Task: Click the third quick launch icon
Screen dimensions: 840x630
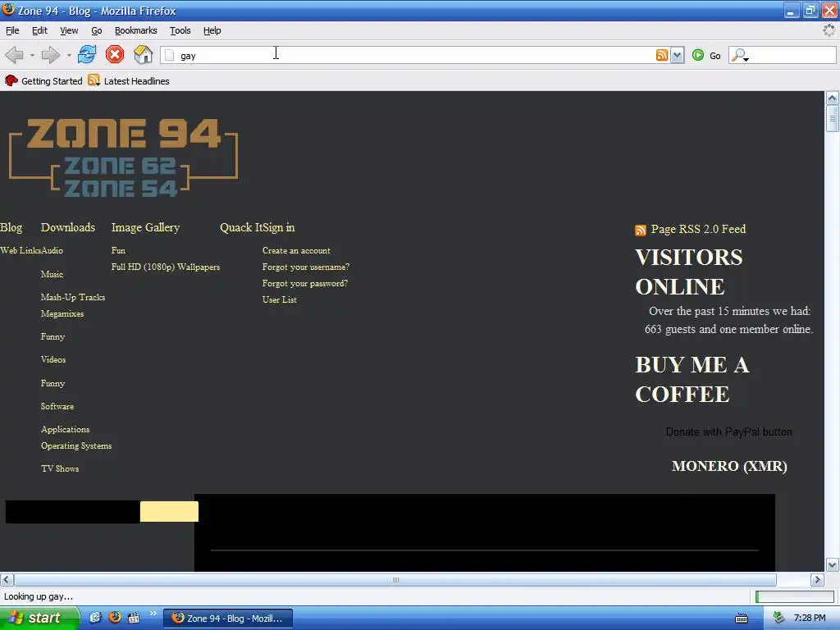Action: coord(134,618)
